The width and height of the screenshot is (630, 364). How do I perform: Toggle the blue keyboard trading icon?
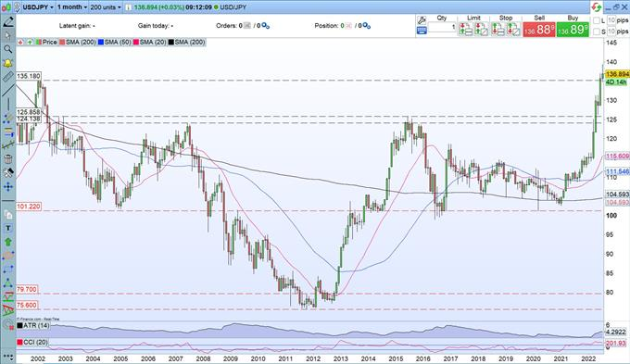pos(422,31)
